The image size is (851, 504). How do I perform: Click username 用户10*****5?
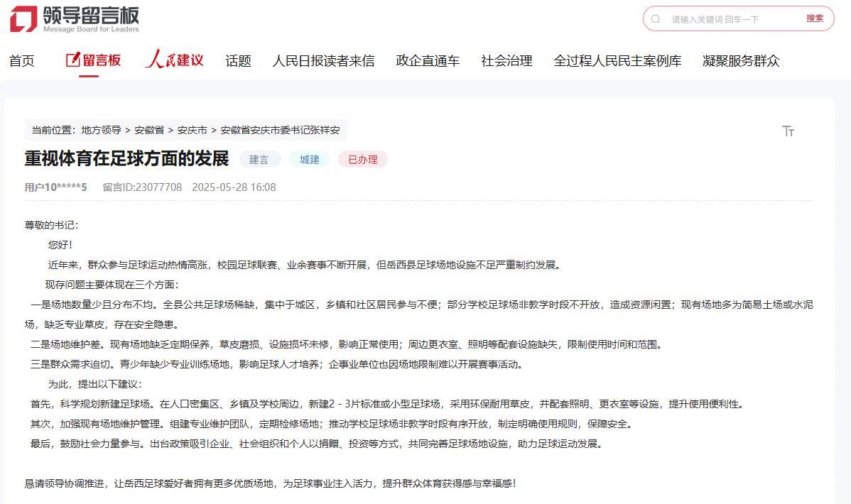tap(55, 187)
